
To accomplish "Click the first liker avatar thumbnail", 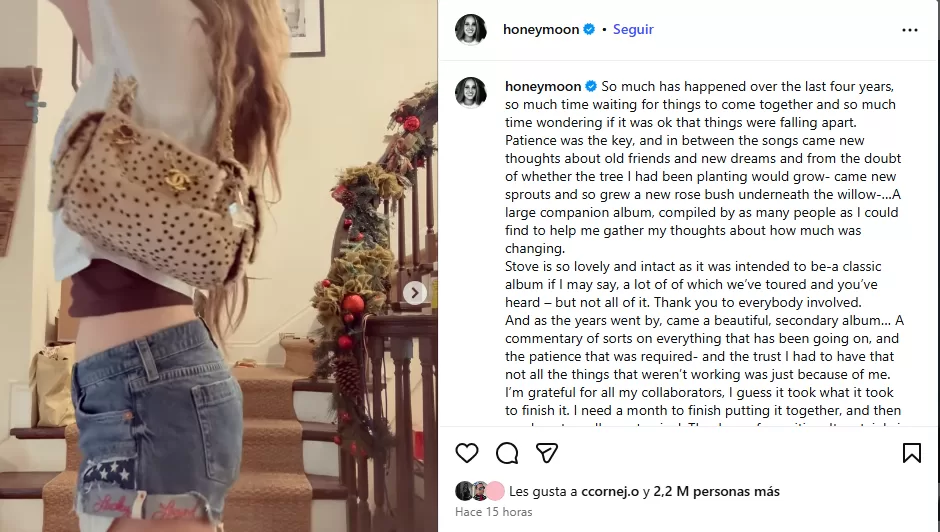I will pyautogui.click(x=464, y=491).
